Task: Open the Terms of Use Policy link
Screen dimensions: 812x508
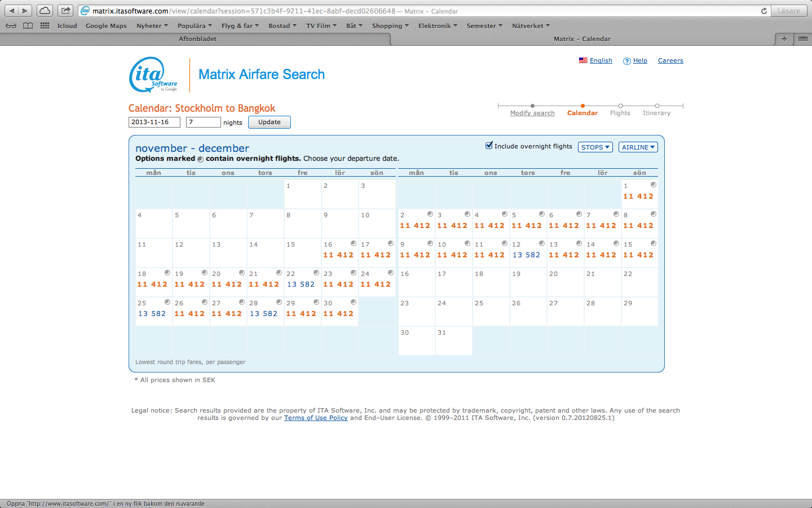Action: [315, 418]
